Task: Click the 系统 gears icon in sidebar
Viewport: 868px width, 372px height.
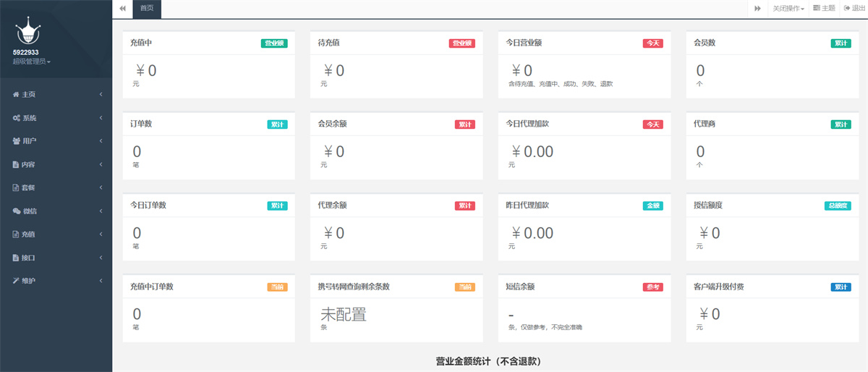Action: [16, 118]
